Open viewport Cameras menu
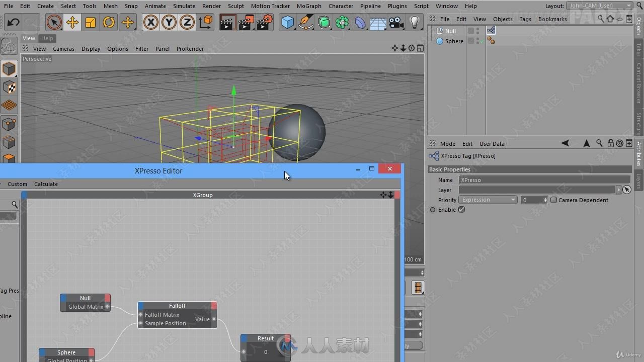Viewport: 644px width, 362px height. 63,49
